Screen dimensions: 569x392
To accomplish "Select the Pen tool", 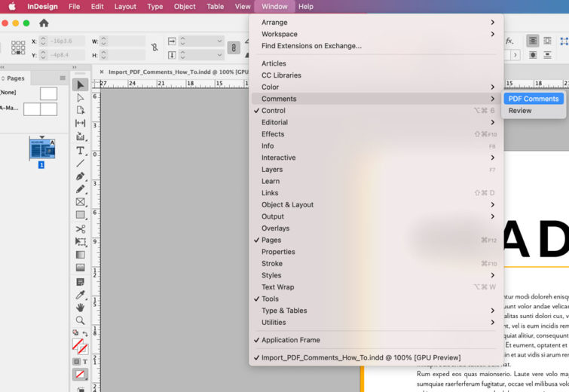I will pos(80,176).
